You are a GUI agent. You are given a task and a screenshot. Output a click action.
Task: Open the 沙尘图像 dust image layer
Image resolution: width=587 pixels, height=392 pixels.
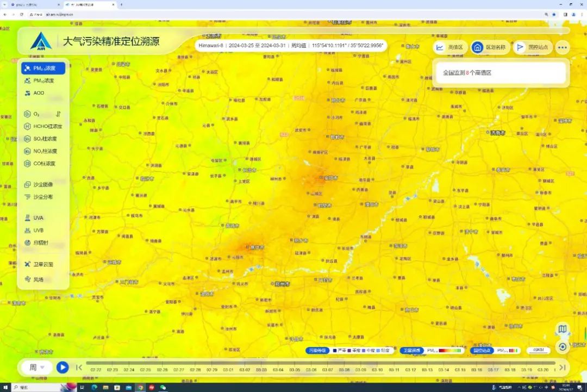click(42, 185)
